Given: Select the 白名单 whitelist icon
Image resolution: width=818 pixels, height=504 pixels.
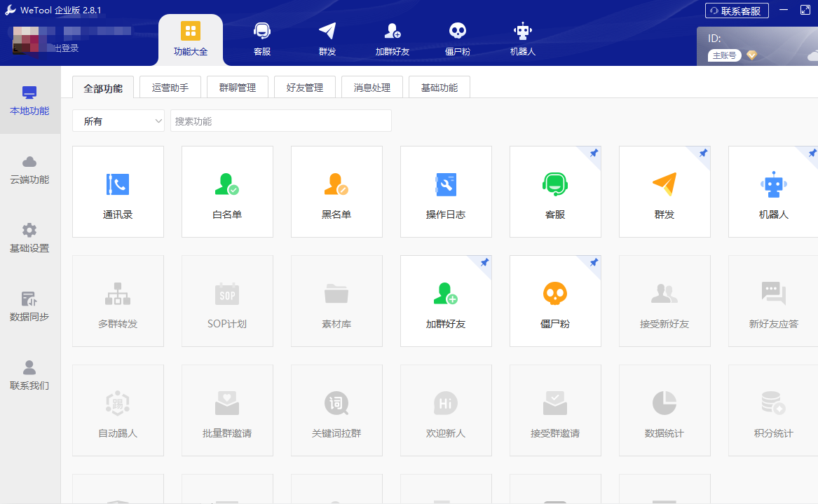Looking at the screenshot, I should pos(227,191).
